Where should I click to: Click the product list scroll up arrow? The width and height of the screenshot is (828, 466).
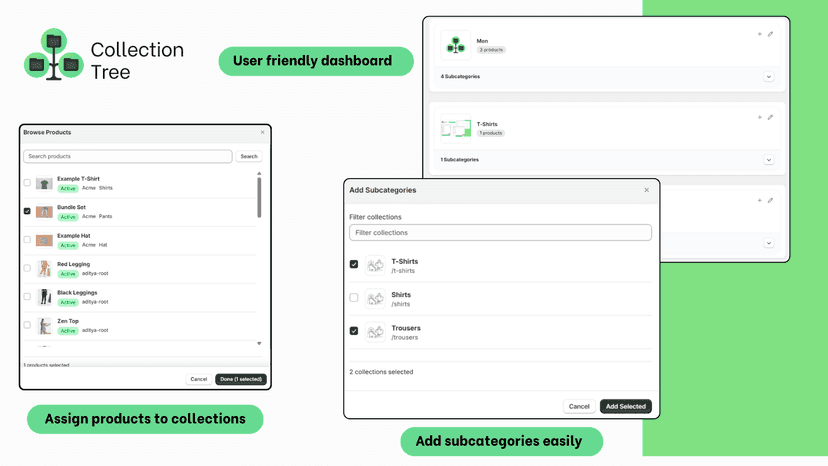(259, 173)
